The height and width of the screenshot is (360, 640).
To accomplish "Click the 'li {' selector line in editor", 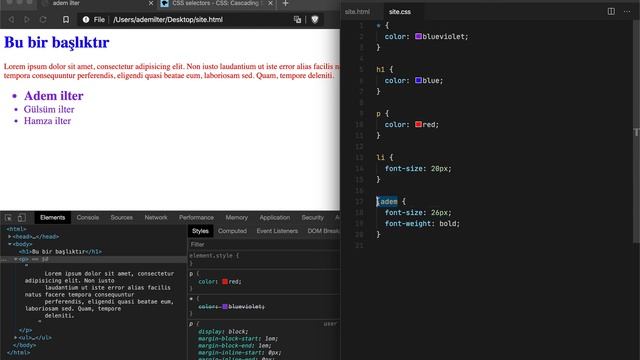I will click(384, 158).
